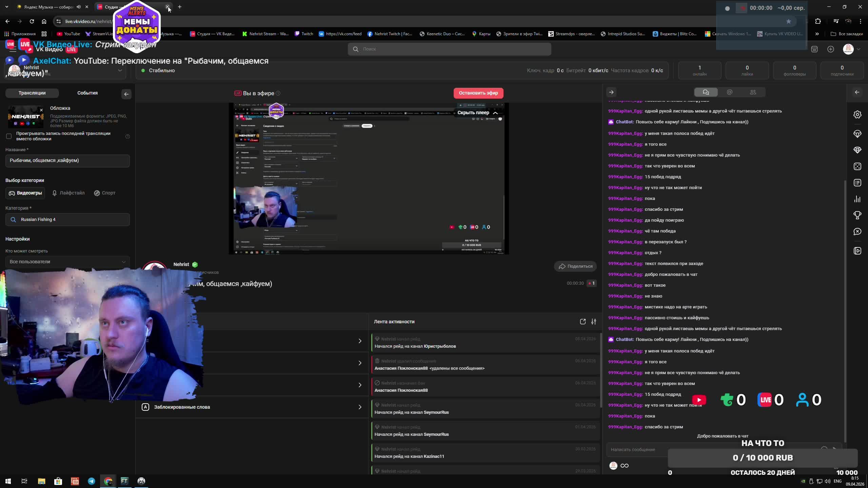Image resolution: width=868 pixels, height=488 pixels.
Task: Open activity feed in new window
Action: (583, 322)
